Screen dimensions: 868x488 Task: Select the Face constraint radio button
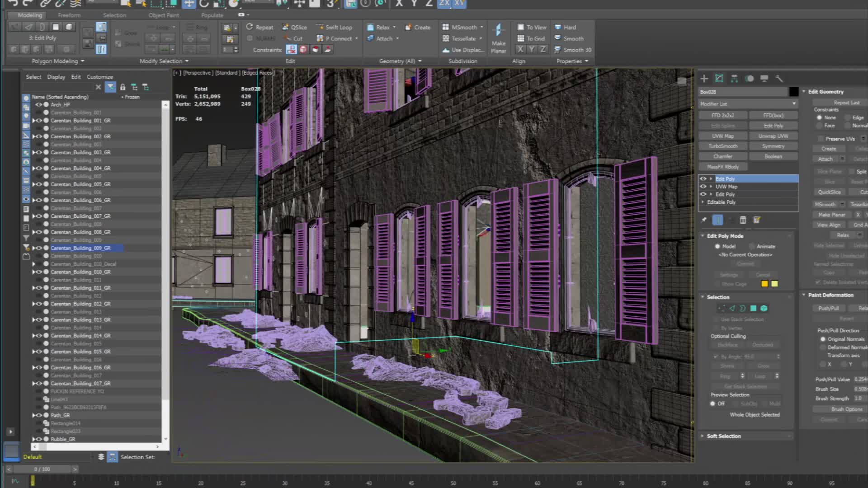click(820, 125)
